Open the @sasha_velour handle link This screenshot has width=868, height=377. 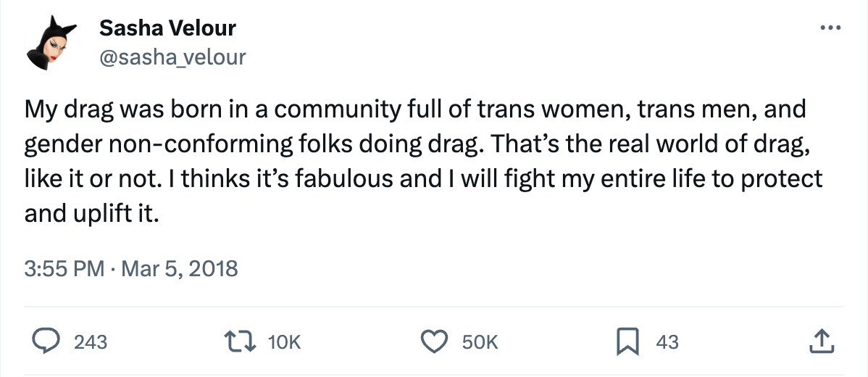[x=172, y=57]
